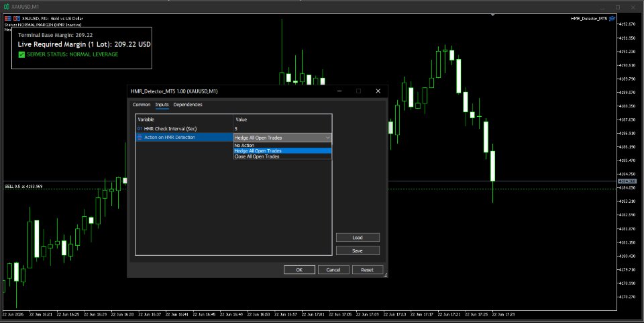Switch to the Inputs tab
The width and height of the screenshot is (644, 323).
pyautogui.click(x=162, y=104)
